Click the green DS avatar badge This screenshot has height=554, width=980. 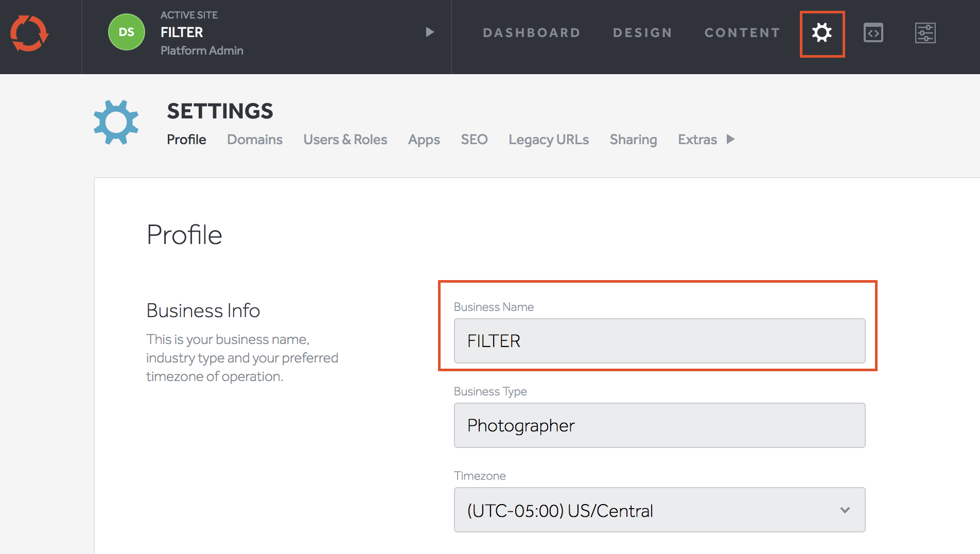pos(126,32)
